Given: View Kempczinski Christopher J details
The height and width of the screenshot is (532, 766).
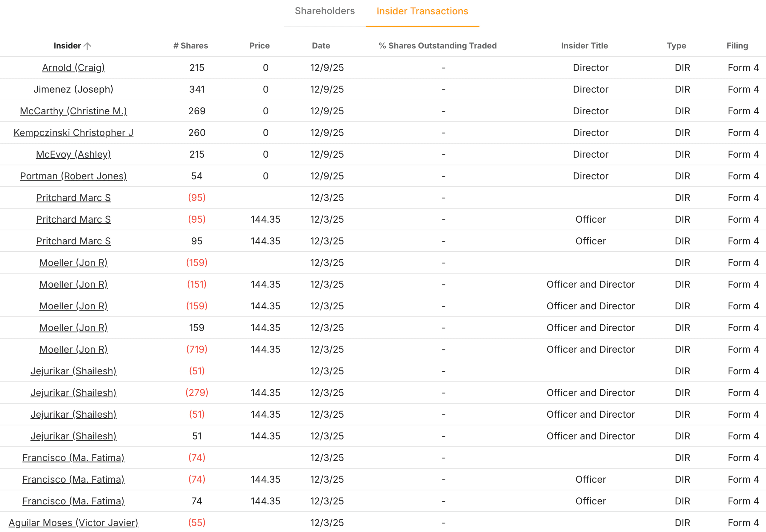Looking at the screenshot, I should [x=73, y=132].
